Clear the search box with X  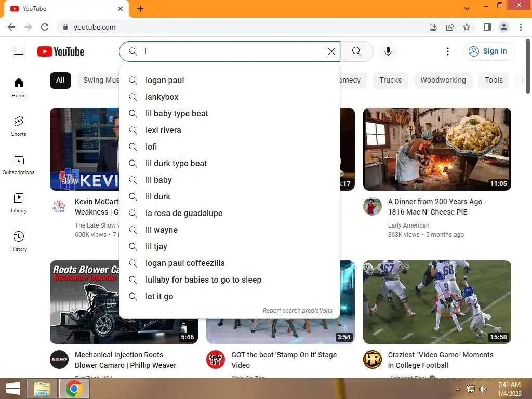click(x=331, y=51)
